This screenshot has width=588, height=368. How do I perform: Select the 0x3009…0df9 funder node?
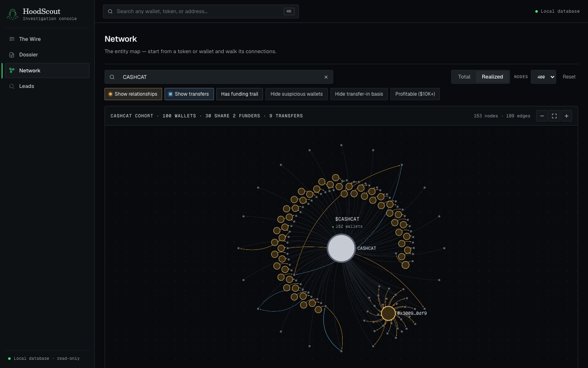pos(388,314)
